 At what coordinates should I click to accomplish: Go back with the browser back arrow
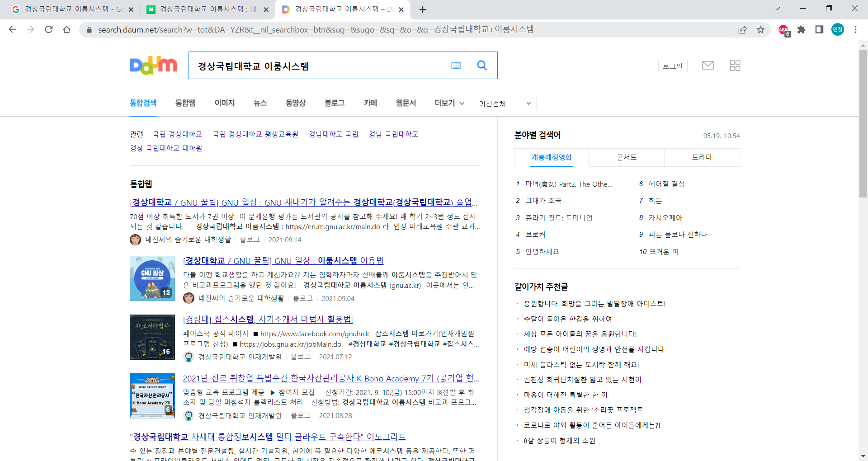pos(12,29)
